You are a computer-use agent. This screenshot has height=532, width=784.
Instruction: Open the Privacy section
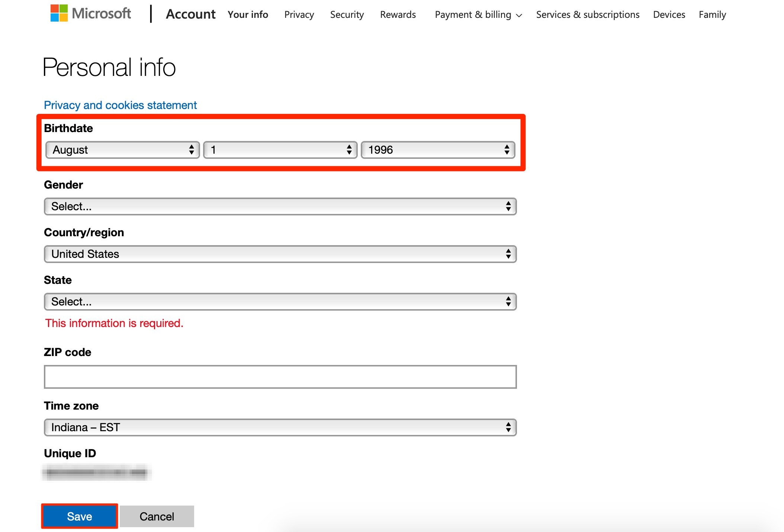click(299, 15)
